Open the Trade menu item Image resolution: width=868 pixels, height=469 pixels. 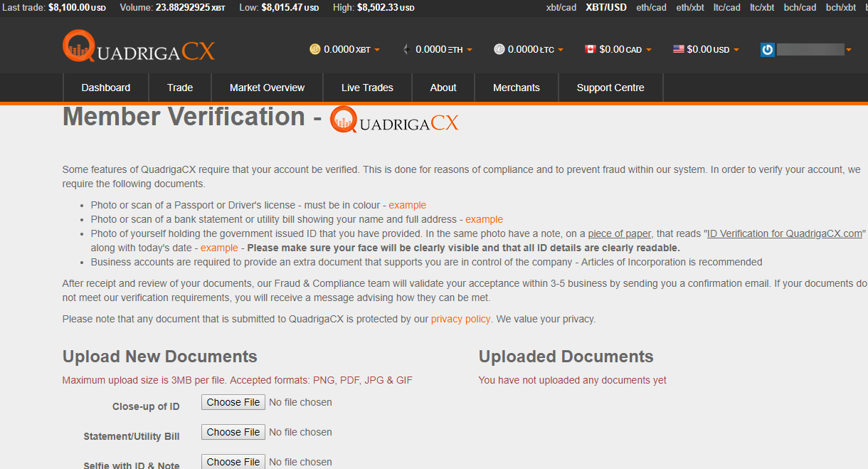(180, 88)
